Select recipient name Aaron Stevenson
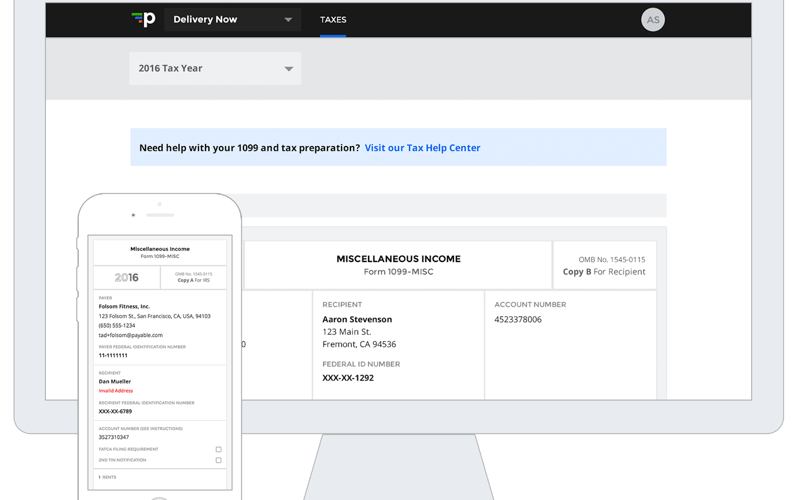The height and width of the screenshot is (500, 800). (x=357, y=319)
